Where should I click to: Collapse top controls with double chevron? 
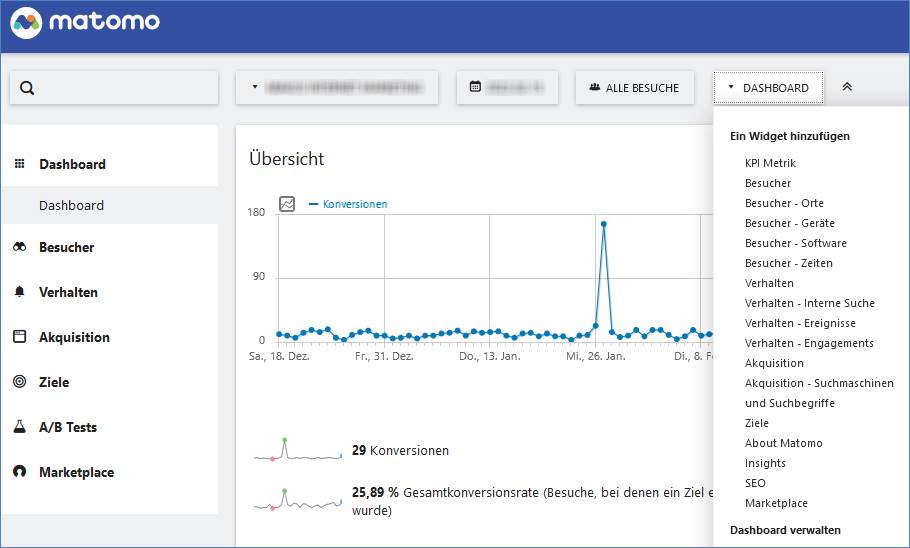(x=847, y=87)
